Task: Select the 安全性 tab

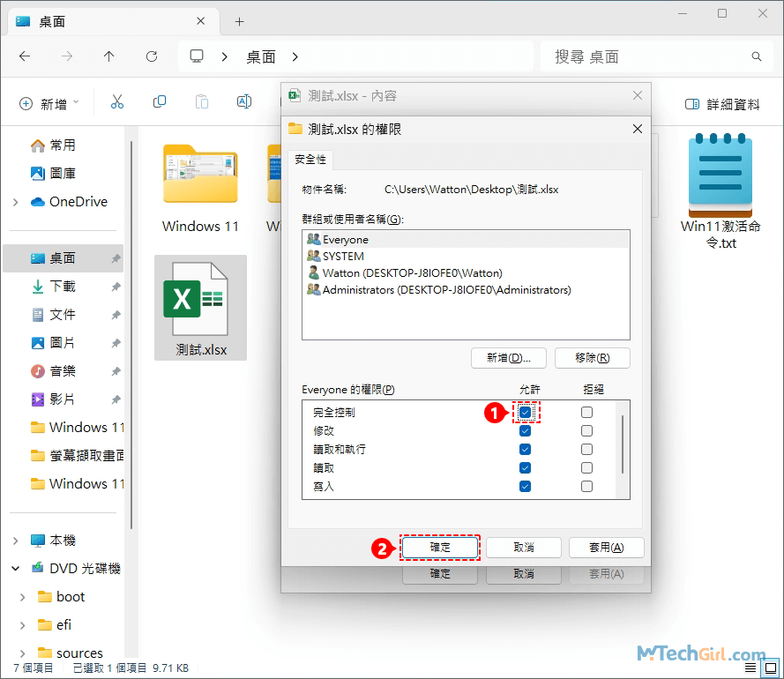Action: pos(310,159)
